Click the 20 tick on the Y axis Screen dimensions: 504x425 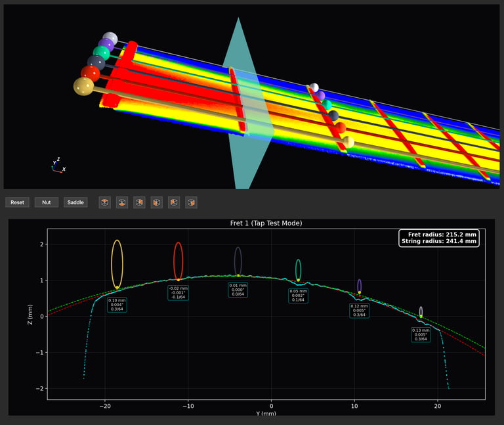click(x=438, y=406)
